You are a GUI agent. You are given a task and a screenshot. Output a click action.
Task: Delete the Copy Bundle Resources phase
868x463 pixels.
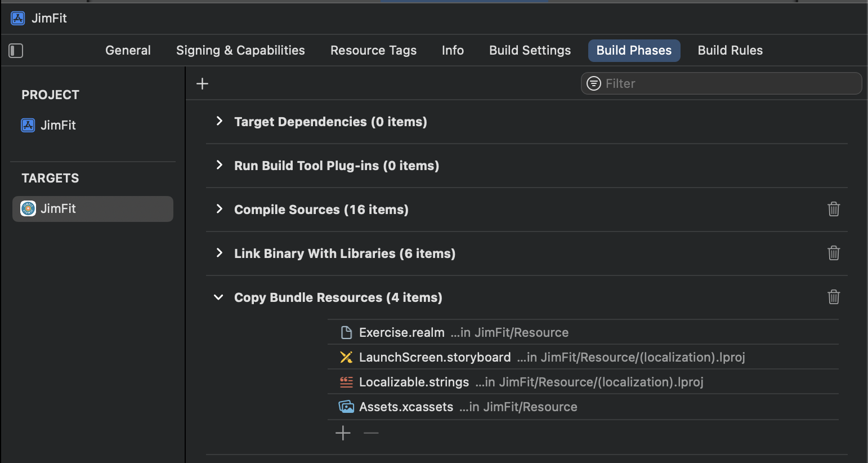[x=834, y=297]
